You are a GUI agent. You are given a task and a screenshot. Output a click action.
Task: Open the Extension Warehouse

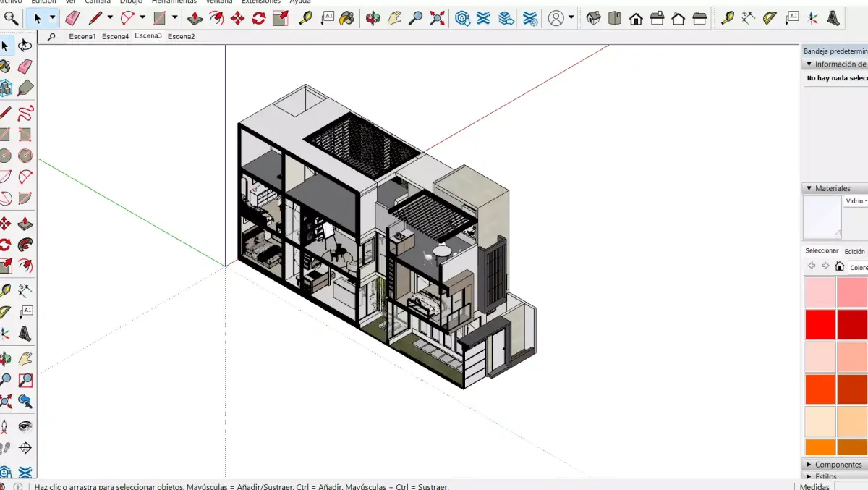483,18
